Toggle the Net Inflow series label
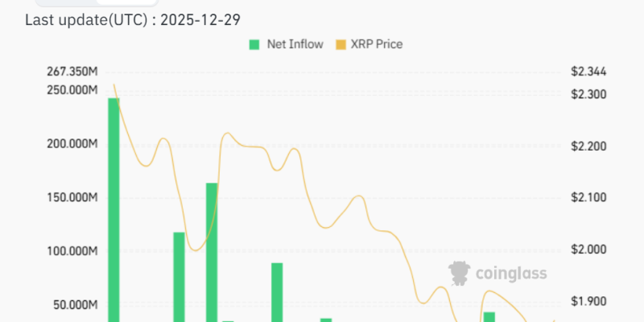 (x=295, y=44)
